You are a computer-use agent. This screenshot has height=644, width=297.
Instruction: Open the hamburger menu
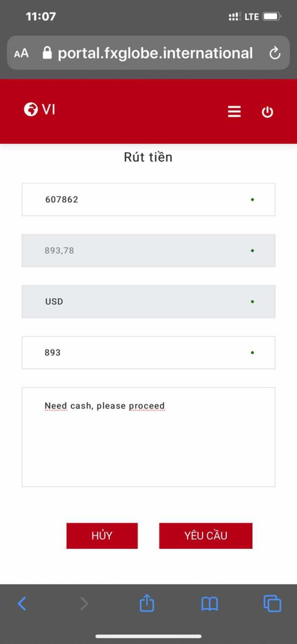pyautogui.click(x=234, y=112)
